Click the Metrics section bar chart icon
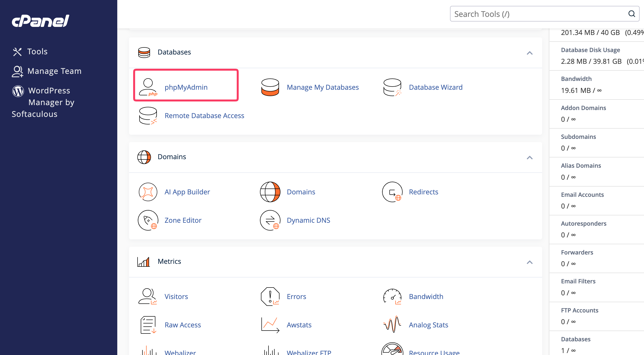Image resolution: width=644 pixels, height=355 pixels. coord(143,262)
